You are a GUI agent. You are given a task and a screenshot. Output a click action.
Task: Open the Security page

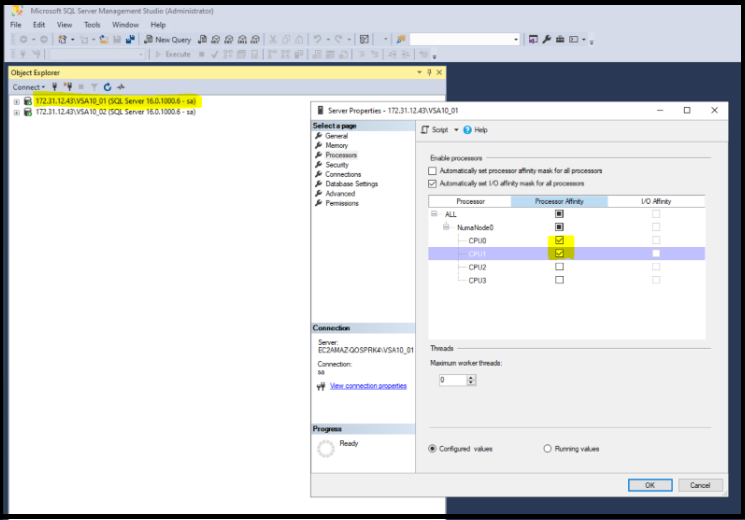pyautogui.click(x=337, y=165)
